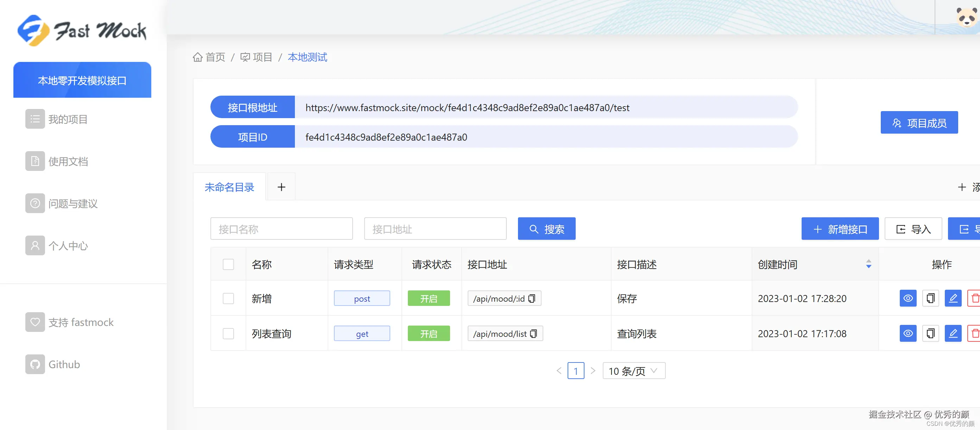Click the eye preview icon for 新增 row
This screenshot has height=430, width=980.
[908, 299]
